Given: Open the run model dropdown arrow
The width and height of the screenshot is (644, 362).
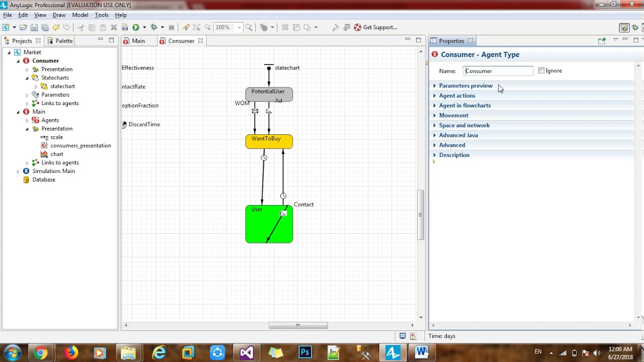Looking at the screenshot, I should [144, 27].
